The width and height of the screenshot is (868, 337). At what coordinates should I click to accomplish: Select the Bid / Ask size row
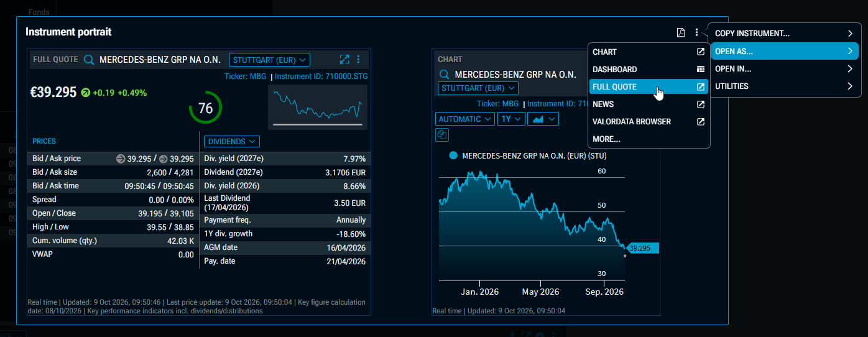click(113, 172)
